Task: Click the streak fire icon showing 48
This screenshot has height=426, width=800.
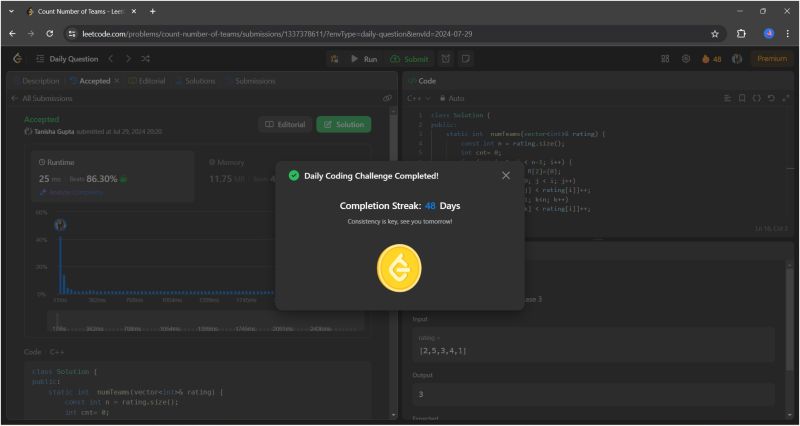Action: pos(712,59)
